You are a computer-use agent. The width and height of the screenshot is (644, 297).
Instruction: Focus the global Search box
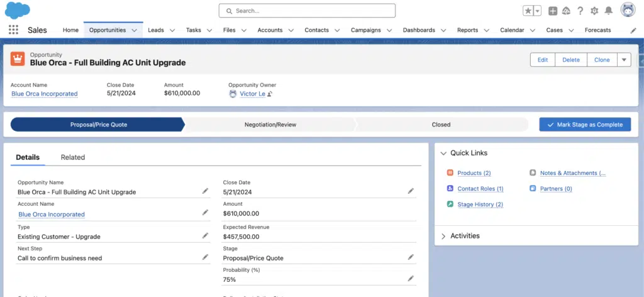(x=307, y=11)
